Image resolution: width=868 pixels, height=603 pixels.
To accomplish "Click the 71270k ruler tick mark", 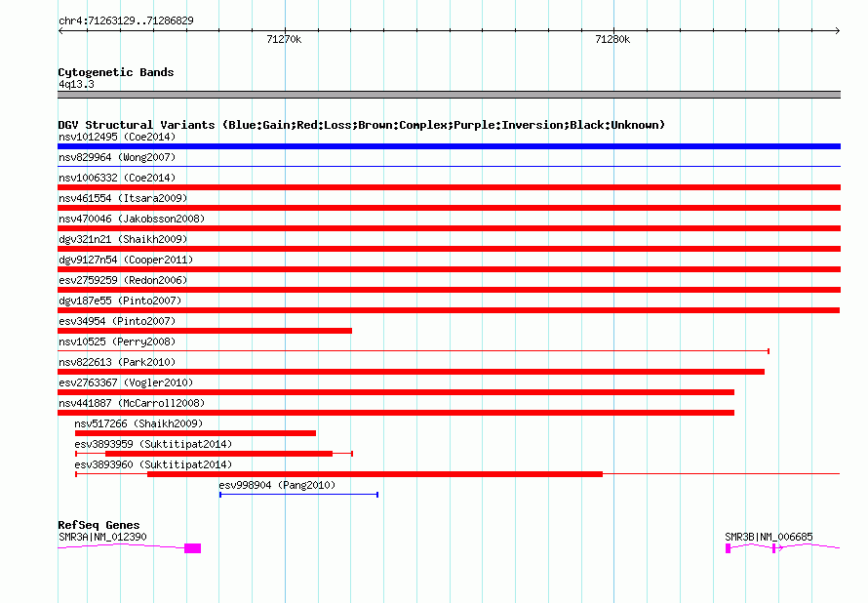I will (285, 30).
